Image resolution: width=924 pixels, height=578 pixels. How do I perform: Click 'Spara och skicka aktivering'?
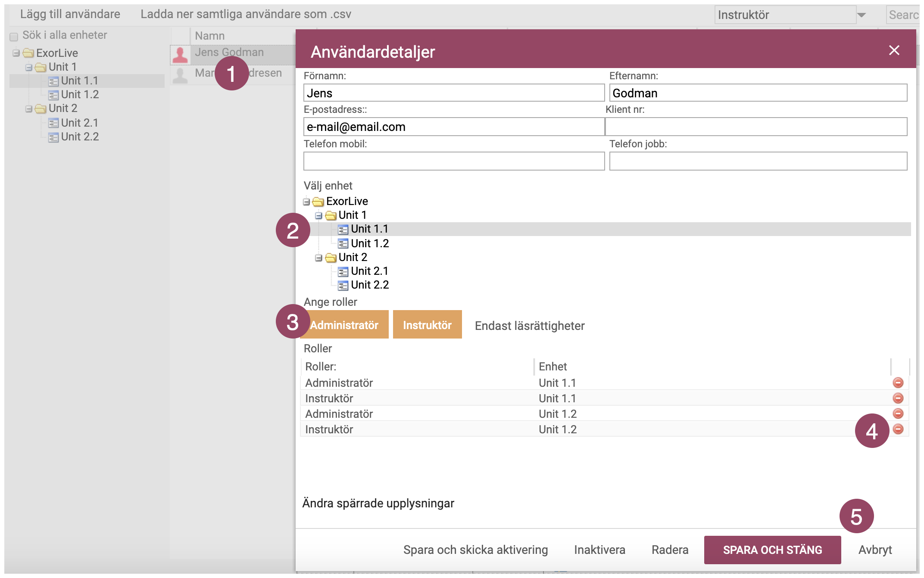475,550
